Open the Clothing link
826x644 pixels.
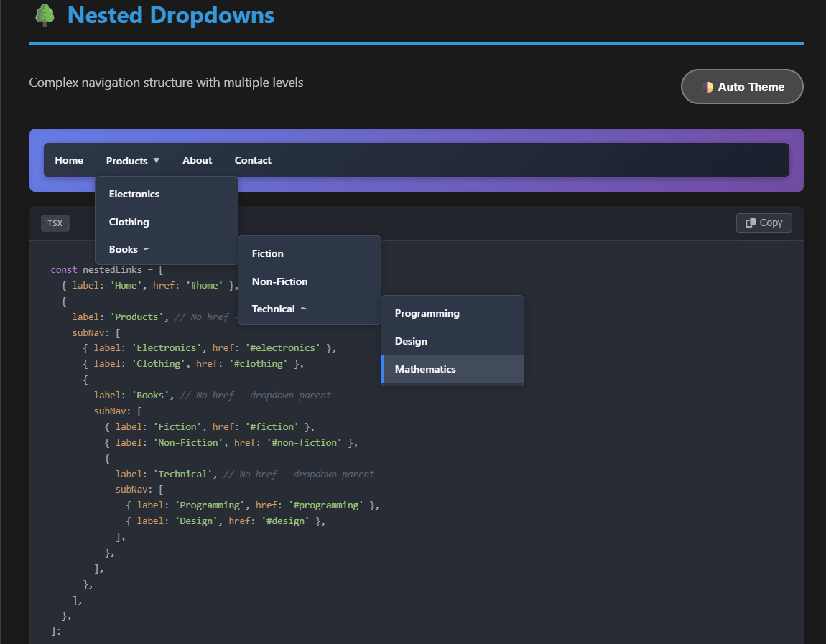pyautogui.click(x=129, y=222)
